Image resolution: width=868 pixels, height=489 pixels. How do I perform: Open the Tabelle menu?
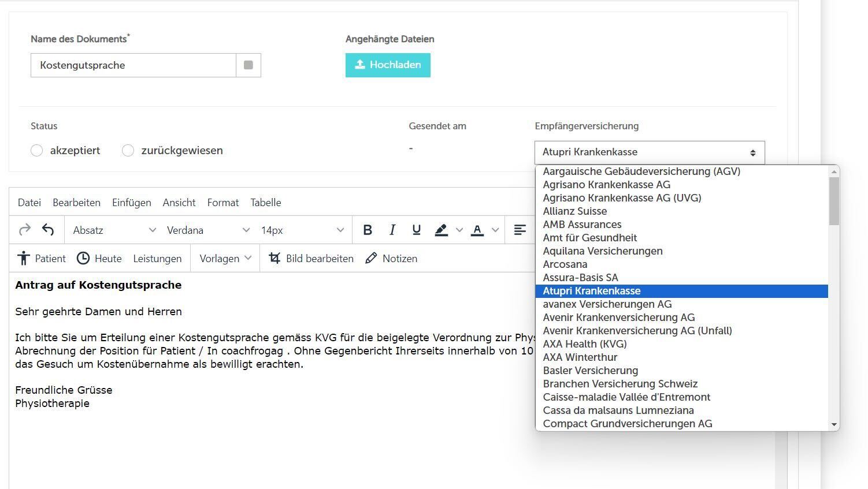(266, 203)
